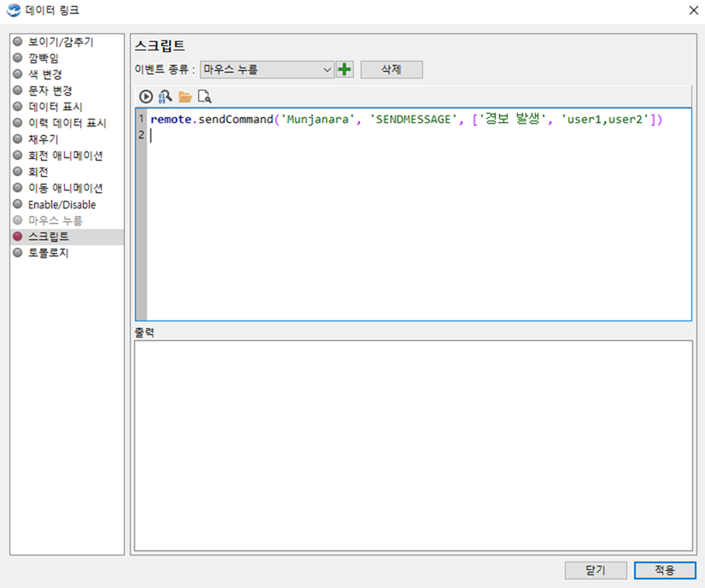Open the 회전 애니메이션 entry
The width and height of the screenshot is (705, 588).
click(x=66, y=156)
